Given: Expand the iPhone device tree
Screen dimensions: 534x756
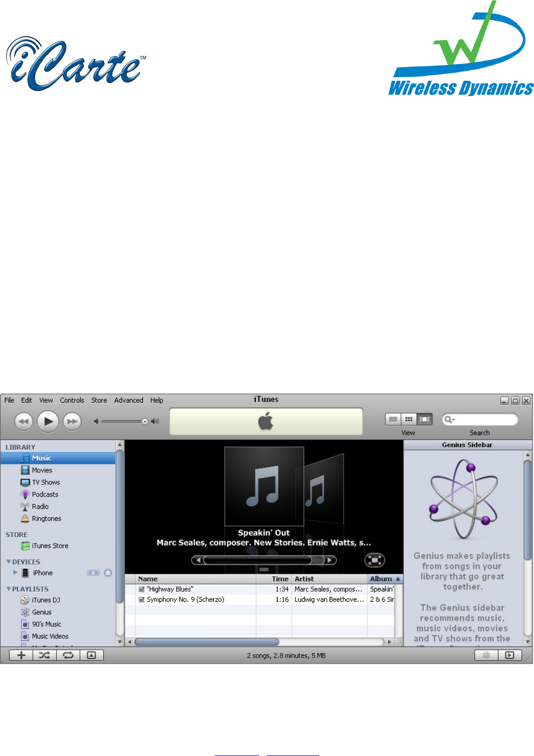Looking at the screenshot, I should 15,572.
